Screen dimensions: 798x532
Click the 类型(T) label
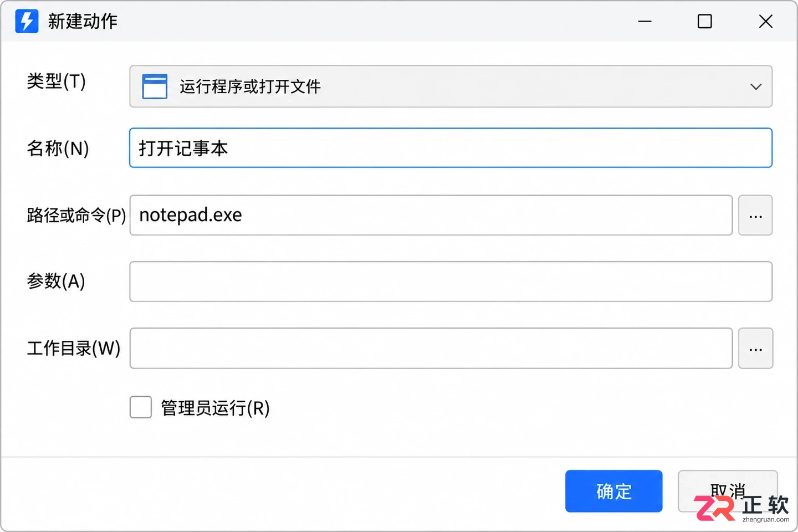[56, 81]
